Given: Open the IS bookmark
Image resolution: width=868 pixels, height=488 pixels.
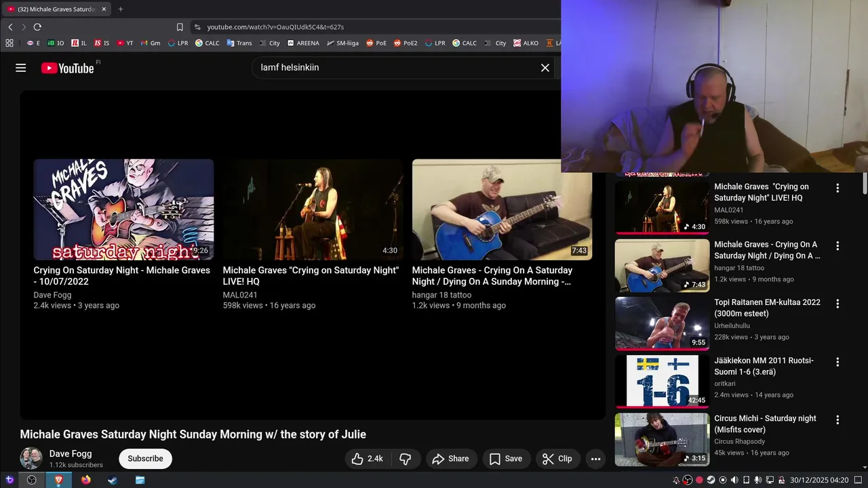Looking at the screenshot, I should (102, 43).
